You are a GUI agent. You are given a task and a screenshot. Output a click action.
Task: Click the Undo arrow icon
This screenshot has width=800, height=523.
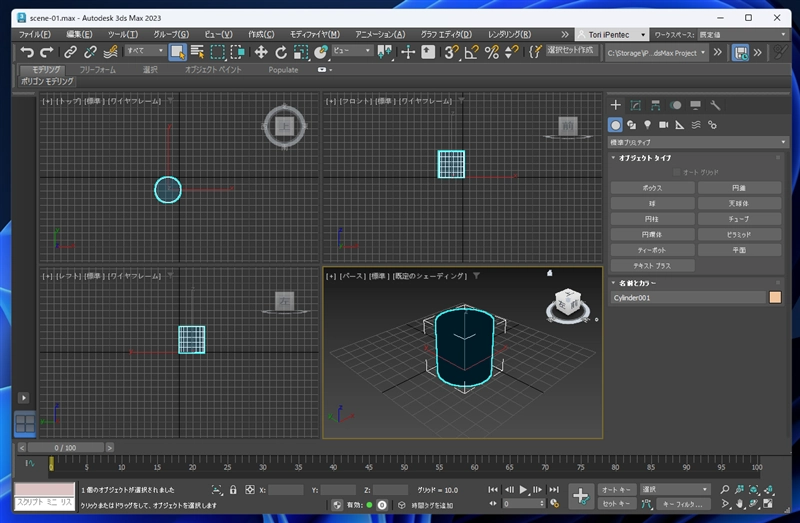[x=27, y=52]
